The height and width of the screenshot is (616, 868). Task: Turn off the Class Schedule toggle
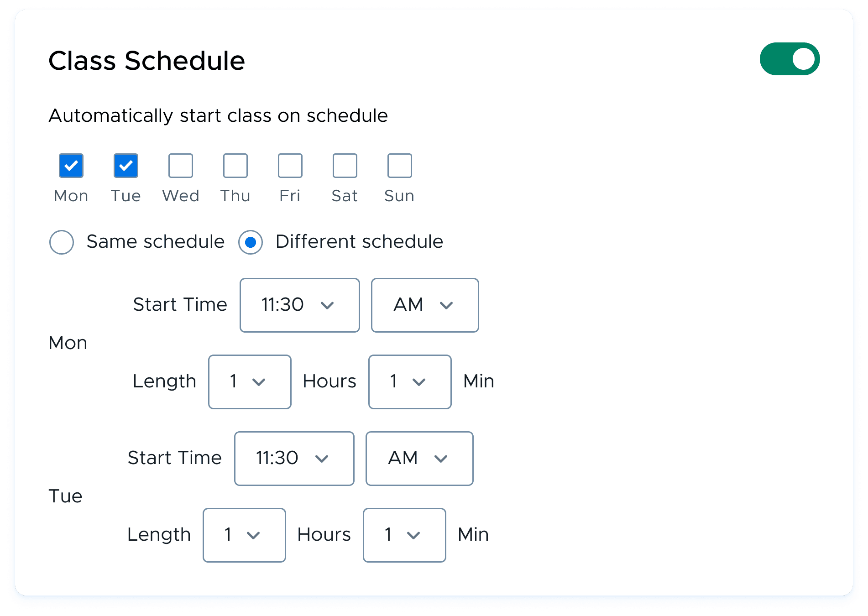coord(790,59)
